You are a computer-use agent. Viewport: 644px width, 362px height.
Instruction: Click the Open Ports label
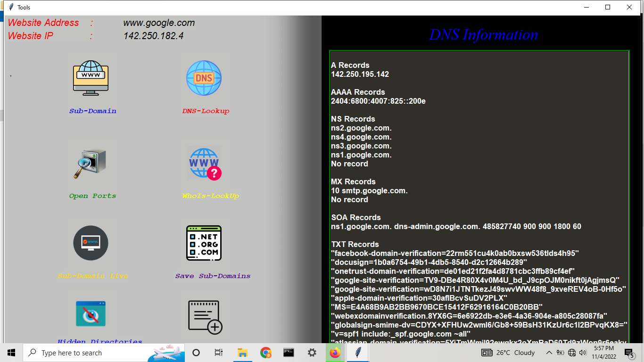[x=92, y=196]
